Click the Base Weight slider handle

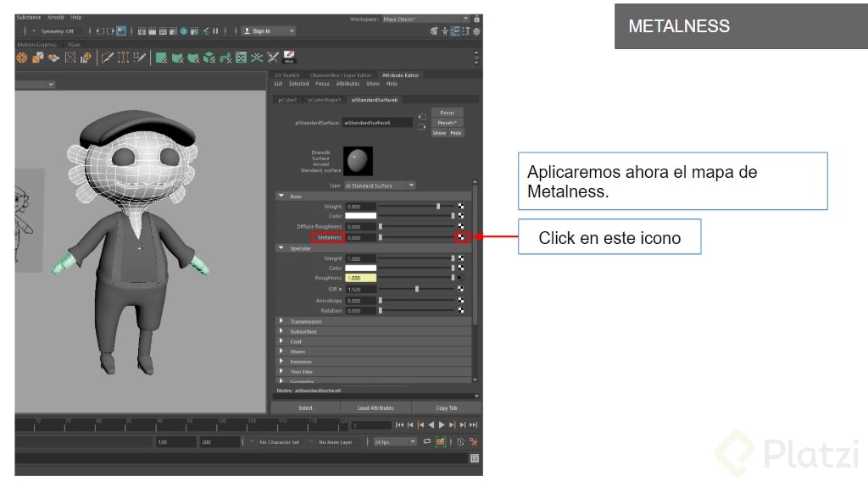click(x=438, y=207)
